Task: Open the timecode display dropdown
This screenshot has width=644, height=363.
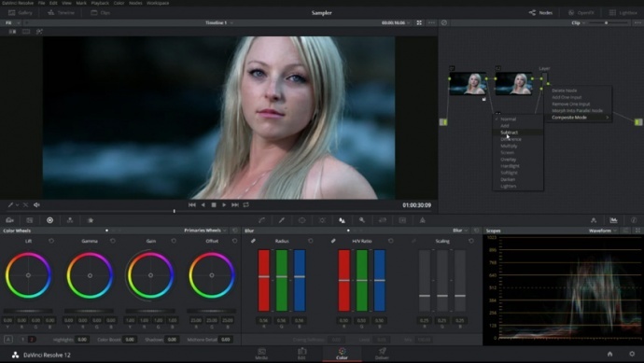Action: [x=396, y=22]
